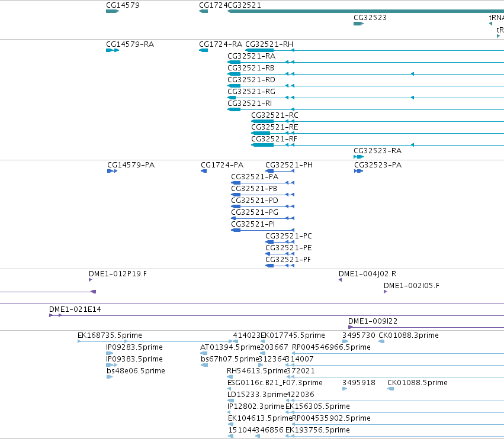Open protein CG32523-PA label

pyautogui.click(x=378, y=165)
